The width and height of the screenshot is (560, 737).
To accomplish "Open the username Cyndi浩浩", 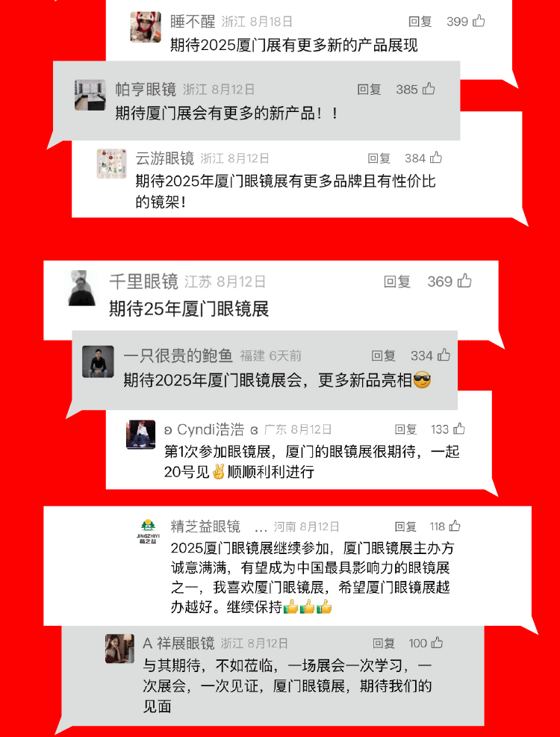I will point(211,429).
